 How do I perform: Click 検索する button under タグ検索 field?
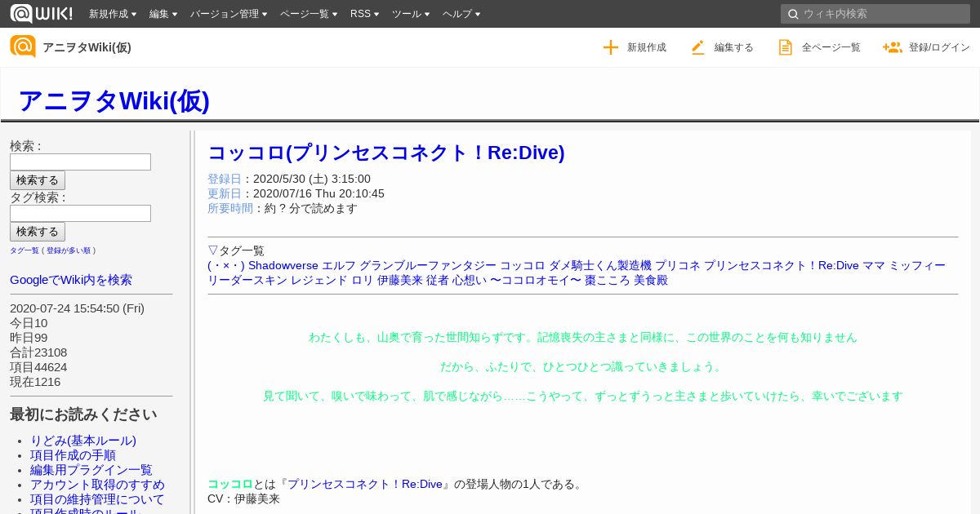pyautogui.click(x=38, y=232)
